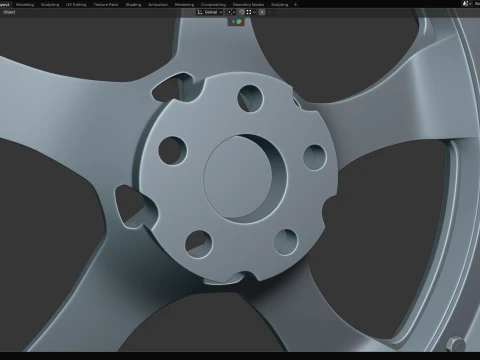Viewport: 480px width, 360px height.
Task: Switch to the Modeling workspace tab
Action: click(x=25, y=5)
